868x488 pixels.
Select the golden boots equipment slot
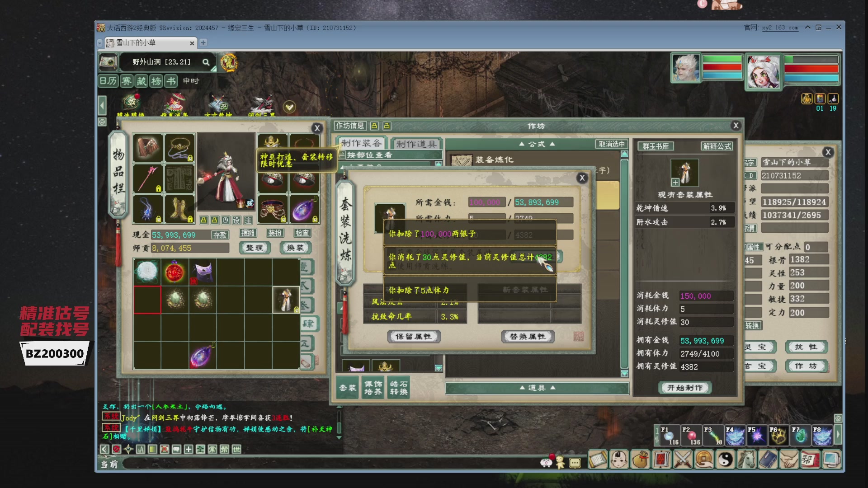tap(179, 209)
